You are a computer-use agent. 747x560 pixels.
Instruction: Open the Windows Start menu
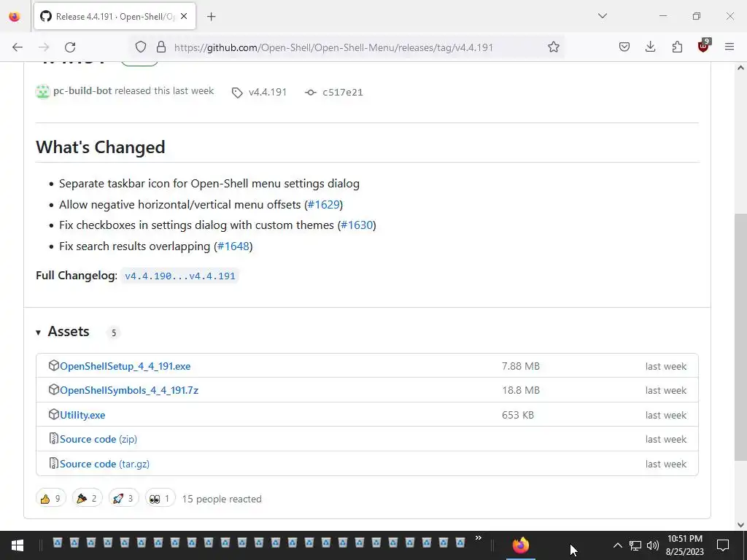pos(18,545)
